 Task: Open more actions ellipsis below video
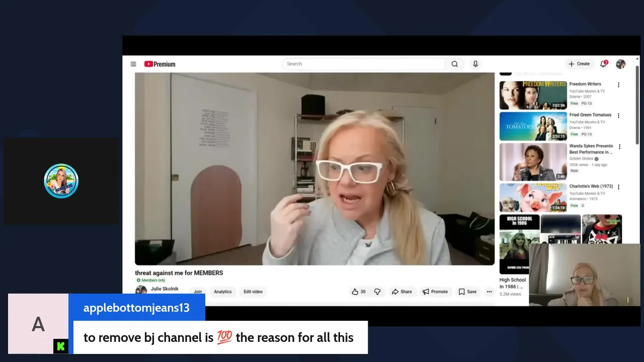[489, 292]
